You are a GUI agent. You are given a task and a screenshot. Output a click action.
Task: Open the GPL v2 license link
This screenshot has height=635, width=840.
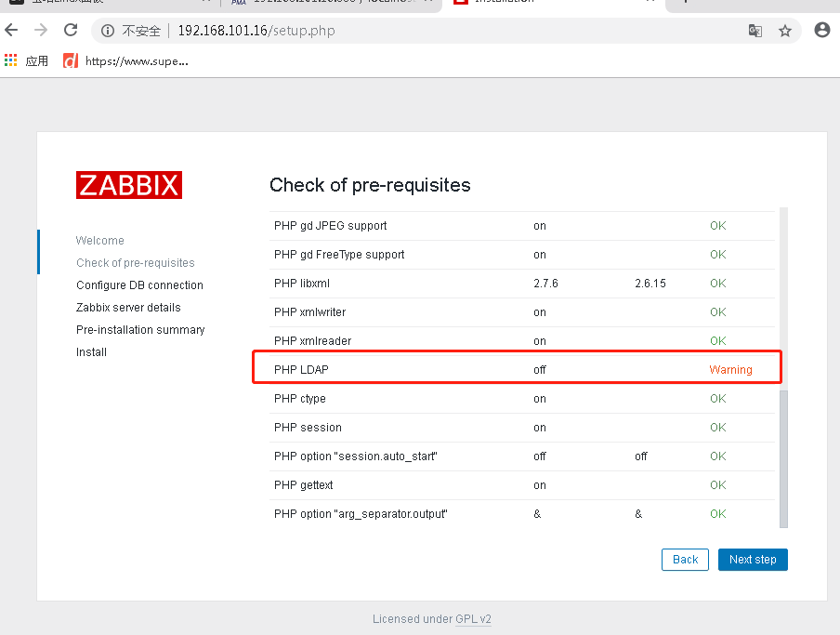[x=473, y=619]
